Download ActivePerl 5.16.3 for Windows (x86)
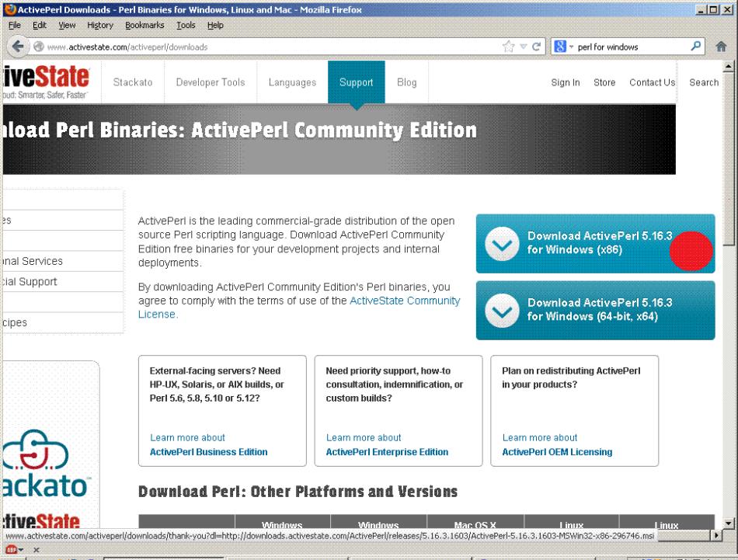Screen dimensions: 738x560 point(595,244)
